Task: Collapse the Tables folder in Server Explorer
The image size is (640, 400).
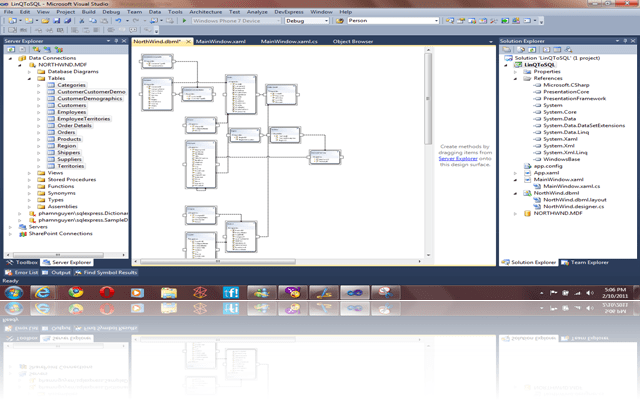Action: [30, 79]
